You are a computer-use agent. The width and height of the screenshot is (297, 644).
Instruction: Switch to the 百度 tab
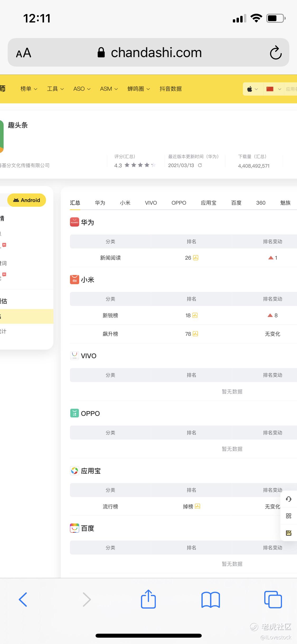point(236,203)
